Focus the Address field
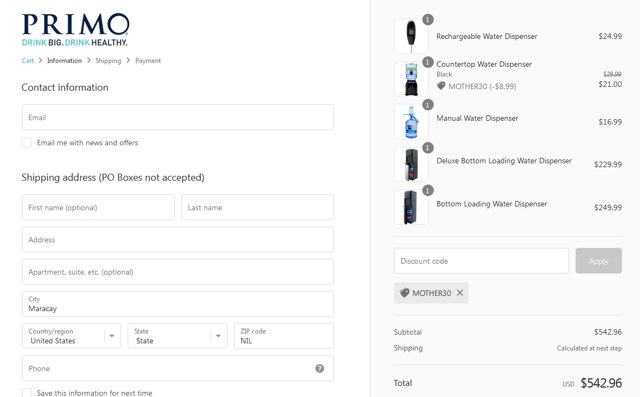 tap(178, 240)
